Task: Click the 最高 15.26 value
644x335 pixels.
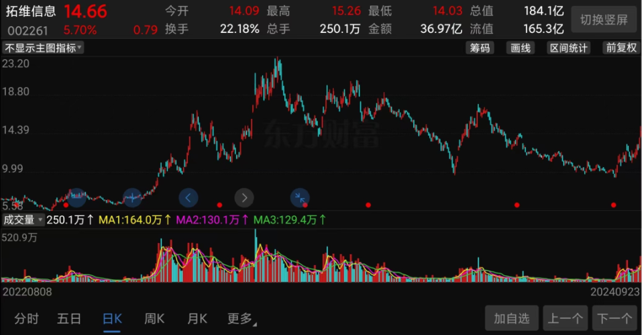Action: pos(346,11)
